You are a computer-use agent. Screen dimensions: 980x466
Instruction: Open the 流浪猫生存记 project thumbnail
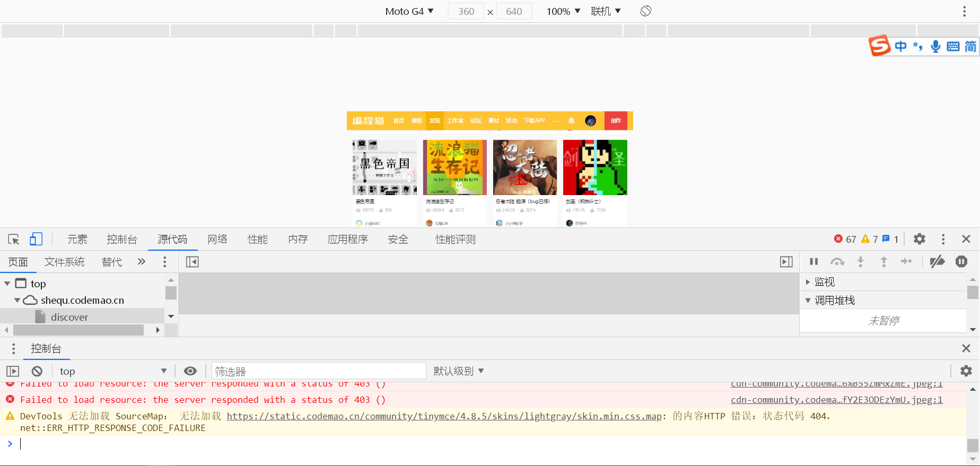tap(454, 168)
